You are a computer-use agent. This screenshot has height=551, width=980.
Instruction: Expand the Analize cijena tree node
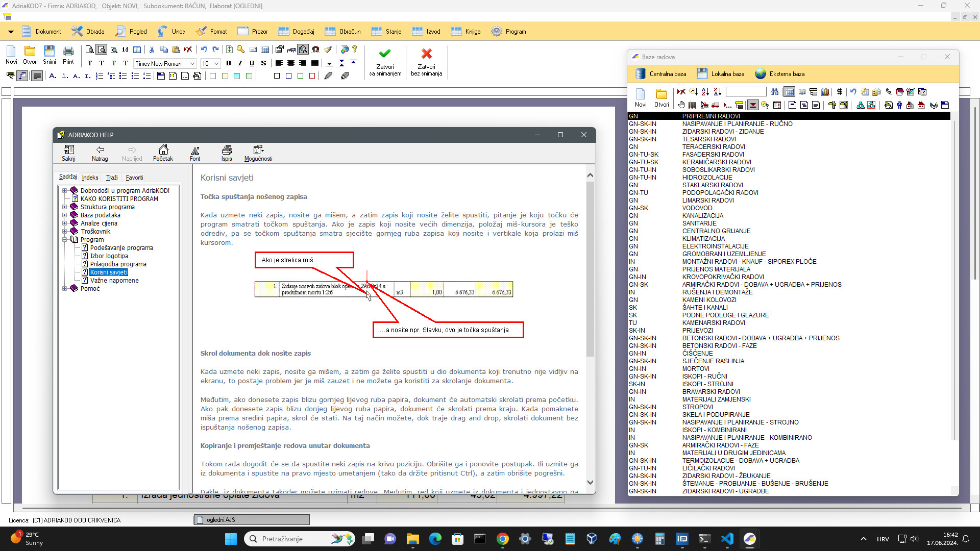coord(65,223)
